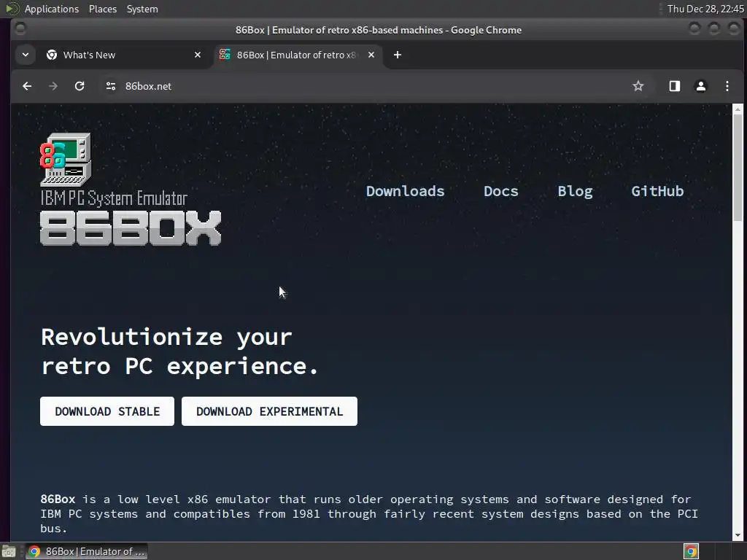Expand the tab search dropdown
The width and height of the screenshot is (747, 560).
pyautogui.click(x=26, y=55)
